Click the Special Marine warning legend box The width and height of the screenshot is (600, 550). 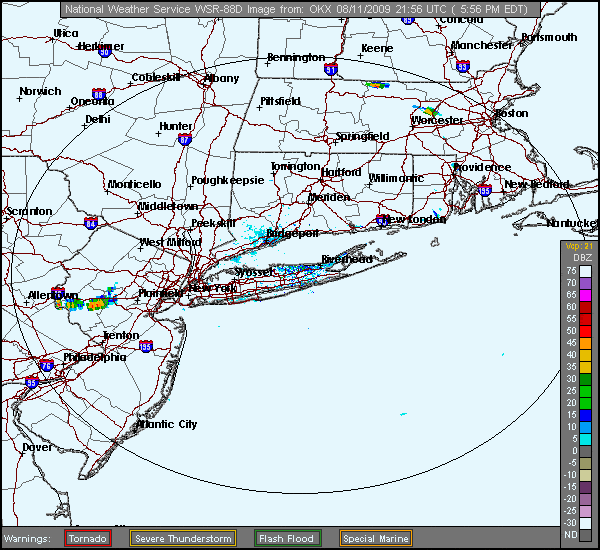pyautogui.click(x=375, y=538)
